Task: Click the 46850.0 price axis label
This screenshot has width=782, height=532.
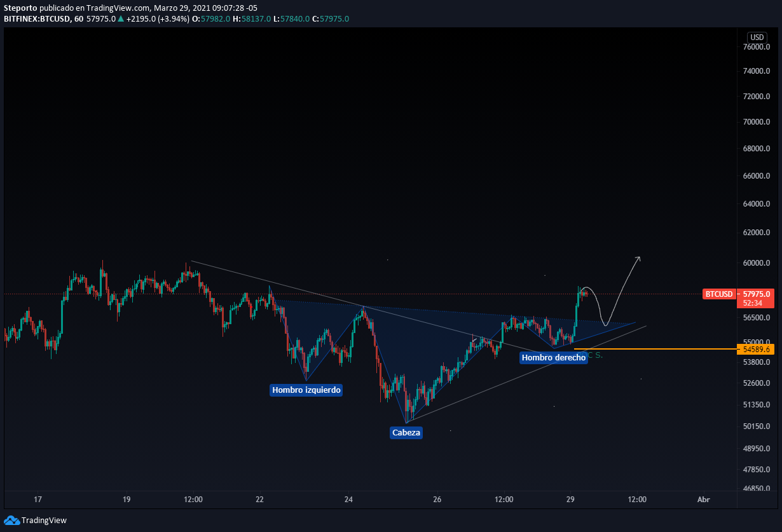Action: pos(757,489)
